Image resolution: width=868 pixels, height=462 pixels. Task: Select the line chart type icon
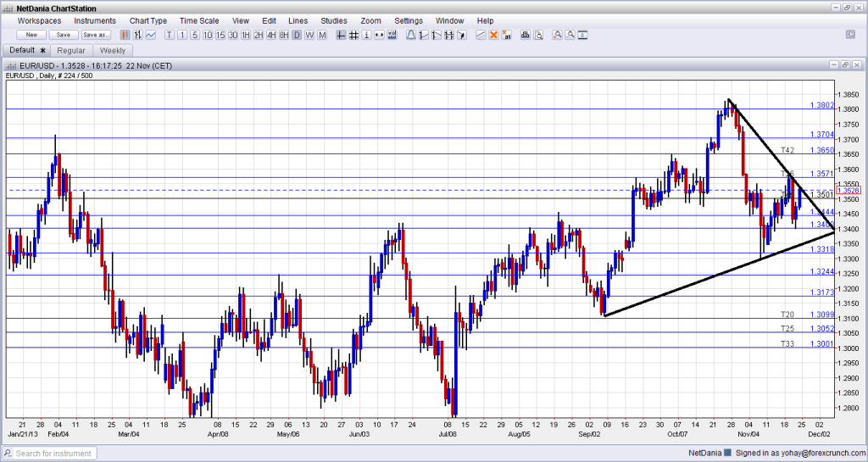click(151, 35)
